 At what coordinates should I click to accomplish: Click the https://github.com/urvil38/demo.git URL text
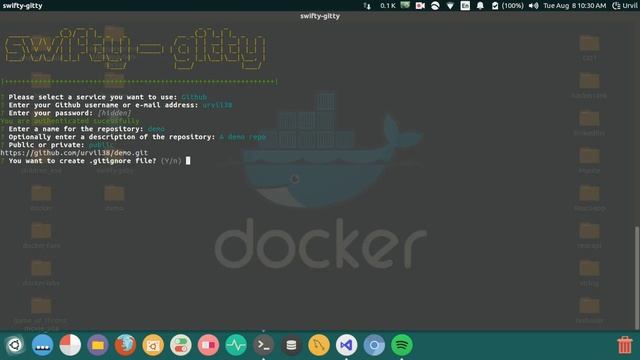click(74, 153)
